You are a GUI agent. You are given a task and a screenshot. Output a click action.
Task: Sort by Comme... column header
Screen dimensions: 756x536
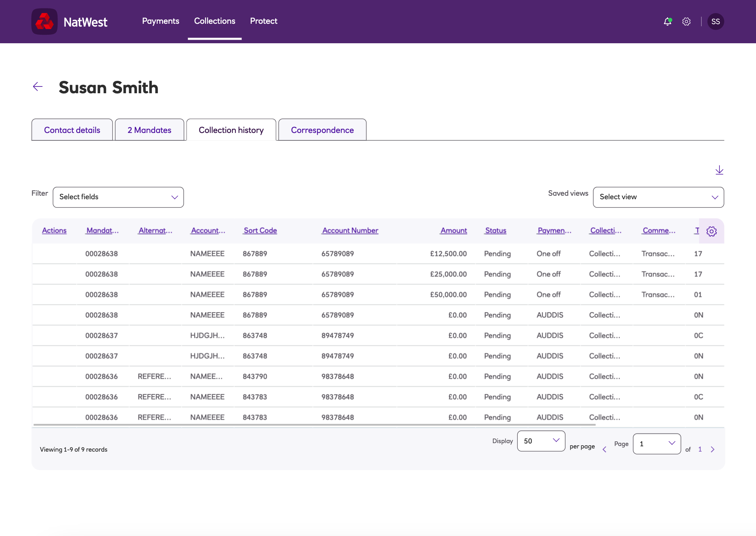(659, 230)
